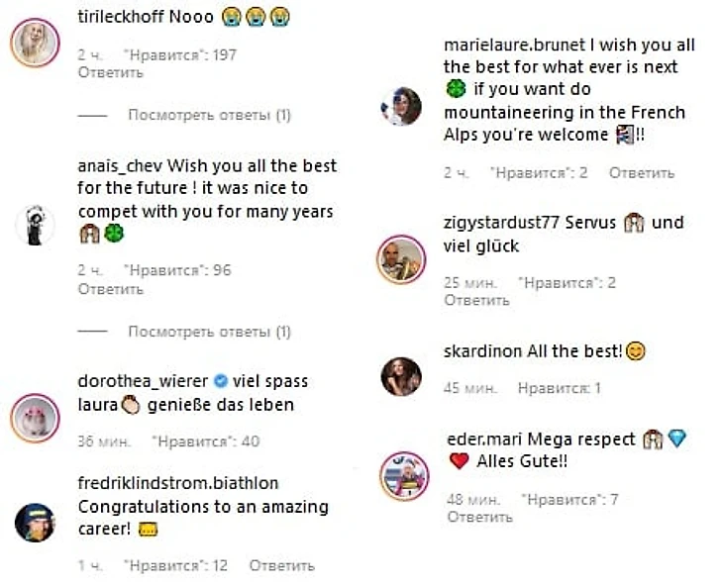Click the eder.mari username
Image resolution: width=723 pixels, height=588 pixels.
(x=479, y=440)
